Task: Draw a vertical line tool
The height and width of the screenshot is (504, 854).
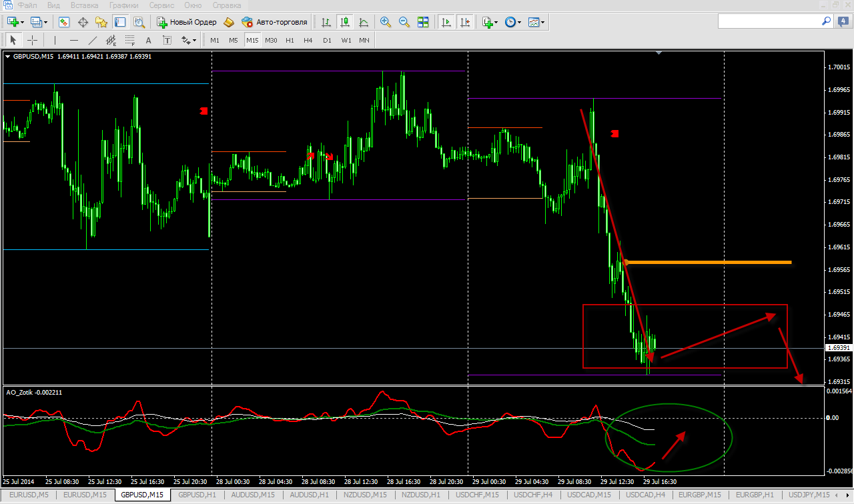Action: [x=55, y=40]
